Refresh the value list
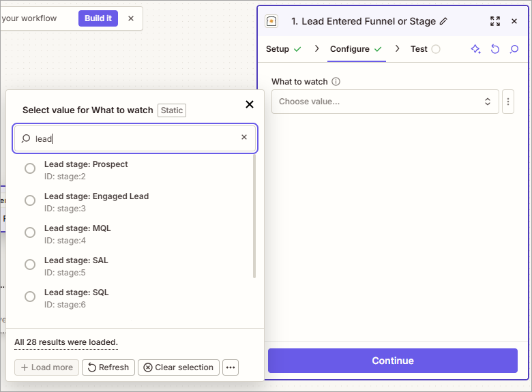Image resolution: width=532 pixels, height=392 pixels. (108, 367)
